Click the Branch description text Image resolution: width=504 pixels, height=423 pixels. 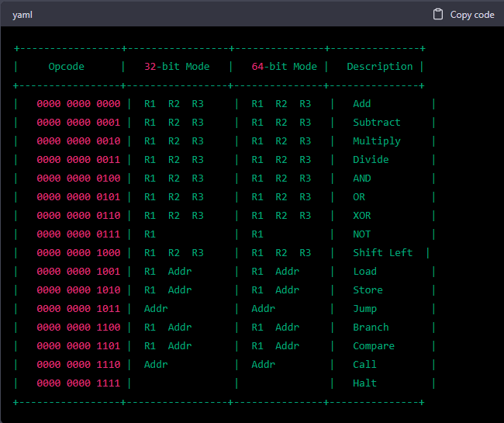[x=371, y=328]
